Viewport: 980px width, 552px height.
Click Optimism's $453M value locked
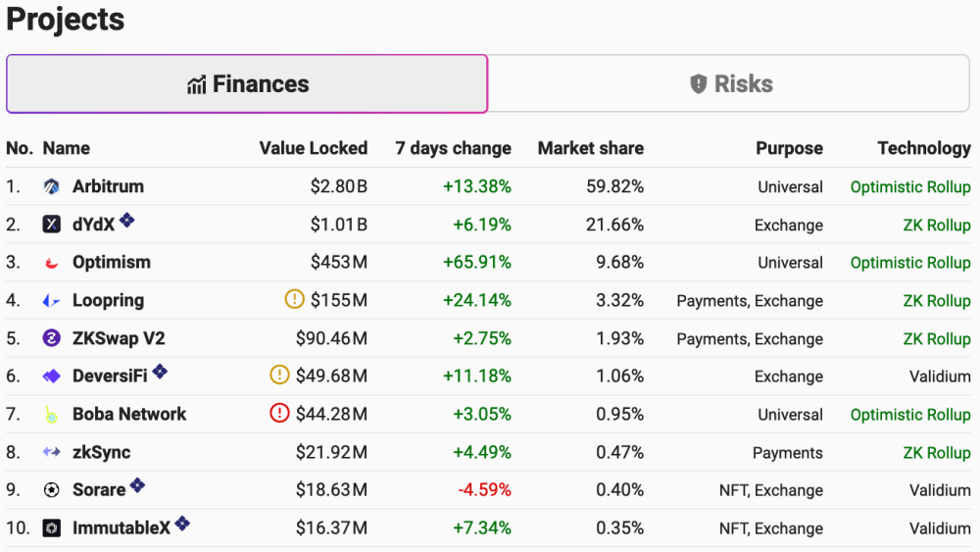click(x=339, y=262)
